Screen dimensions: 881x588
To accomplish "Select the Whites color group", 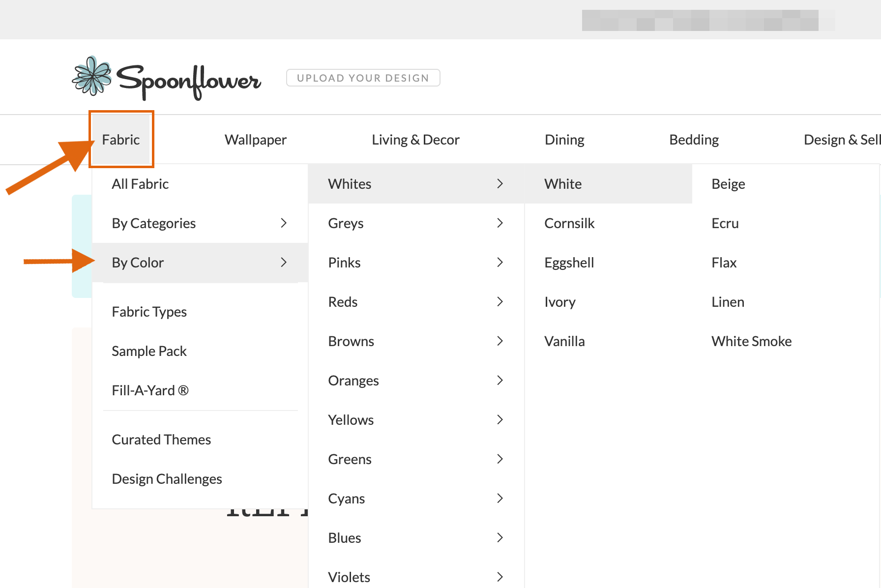I will tap(416, 184).
